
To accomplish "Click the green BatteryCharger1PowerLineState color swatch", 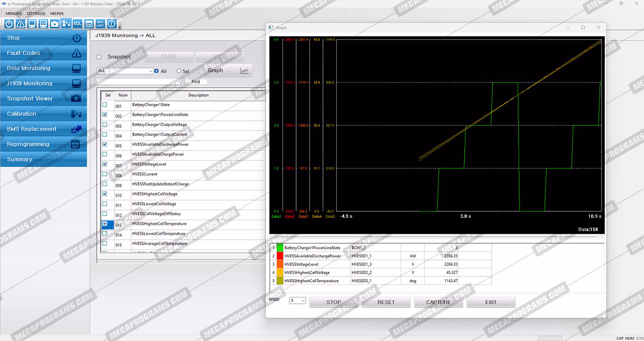I will point(280,248).
